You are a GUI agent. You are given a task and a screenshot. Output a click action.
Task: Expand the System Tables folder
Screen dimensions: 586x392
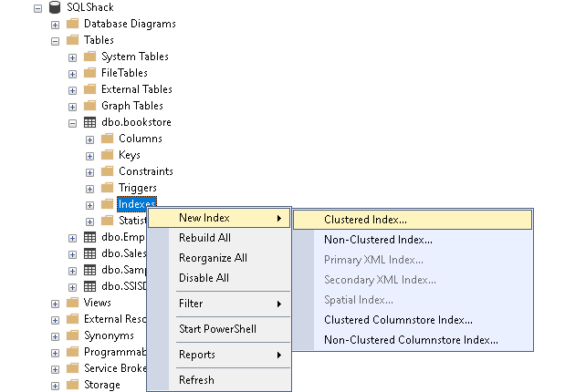click(72, 57)
